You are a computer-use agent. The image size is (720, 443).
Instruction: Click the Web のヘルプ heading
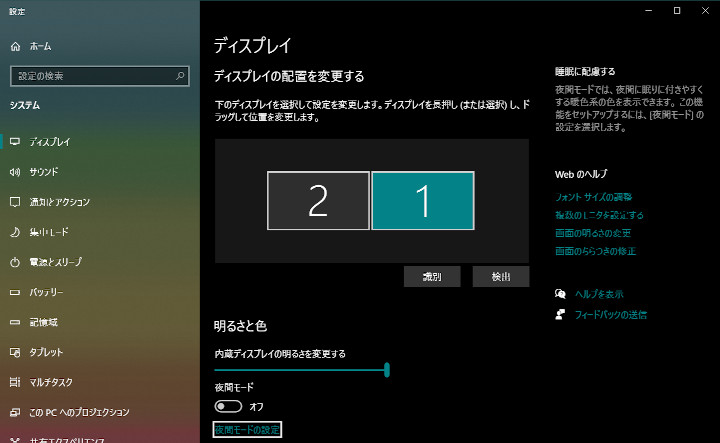[581, 174]
